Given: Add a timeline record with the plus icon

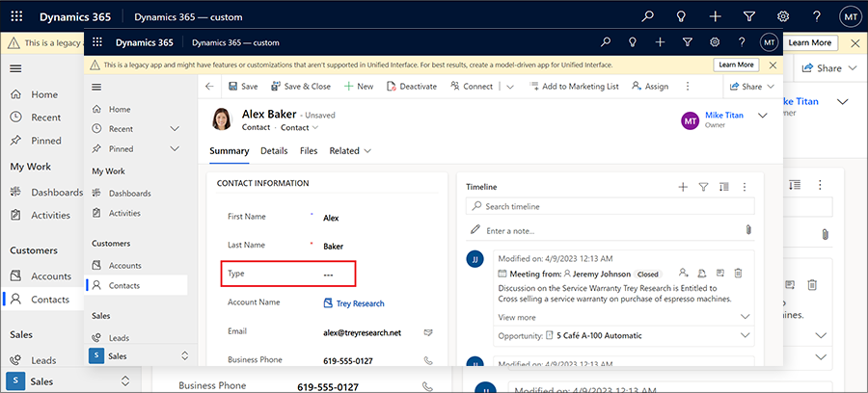Looking at the screenshot, I should pyautogui.click(x=683, y=188).
